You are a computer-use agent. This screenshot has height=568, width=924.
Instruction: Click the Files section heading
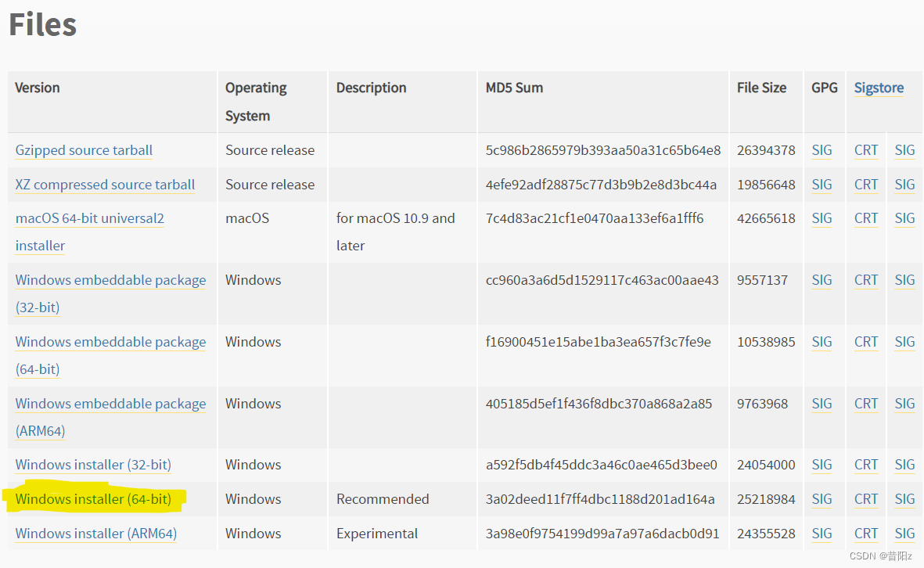(x=42, y=25)
